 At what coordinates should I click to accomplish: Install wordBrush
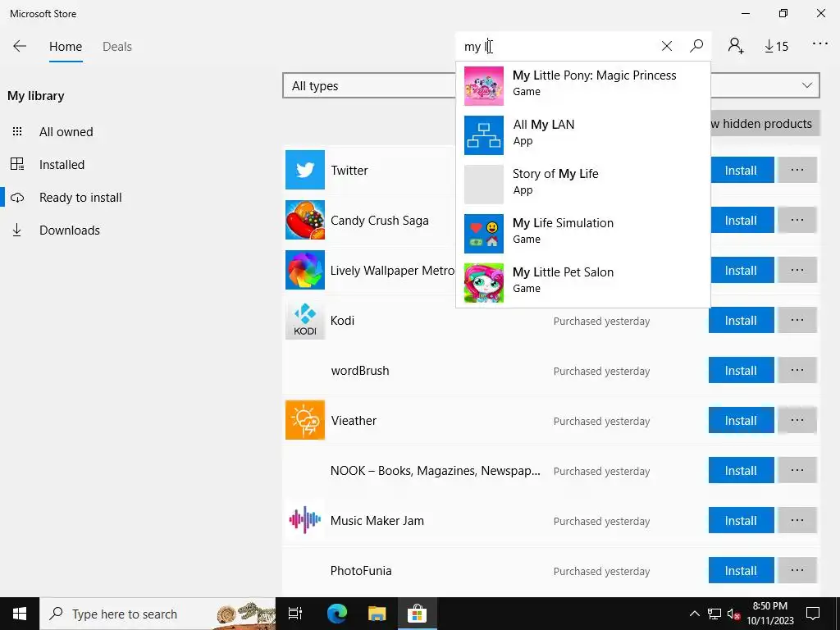[742, 370]
